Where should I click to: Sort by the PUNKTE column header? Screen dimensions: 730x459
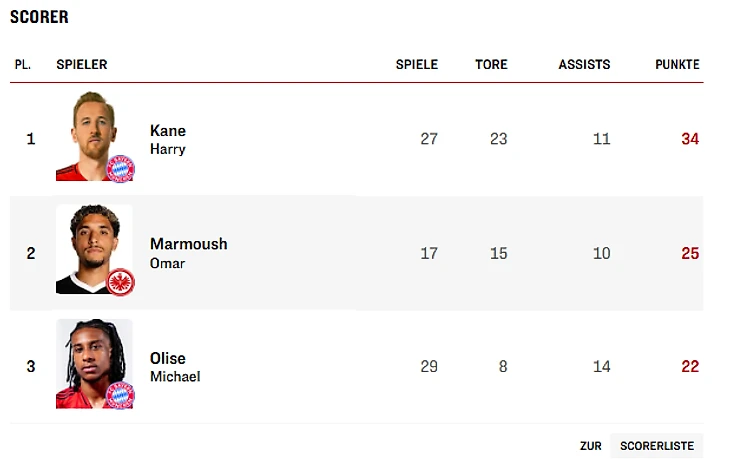677,64
